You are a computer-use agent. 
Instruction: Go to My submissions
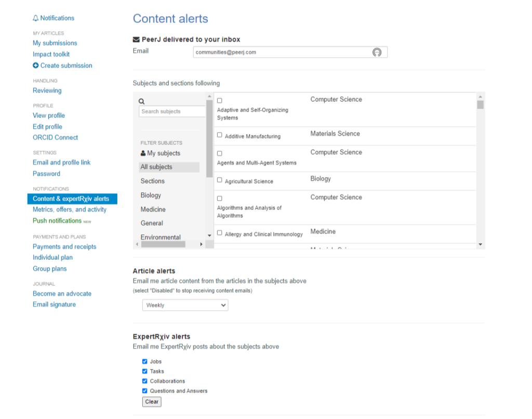click(55, 43)
